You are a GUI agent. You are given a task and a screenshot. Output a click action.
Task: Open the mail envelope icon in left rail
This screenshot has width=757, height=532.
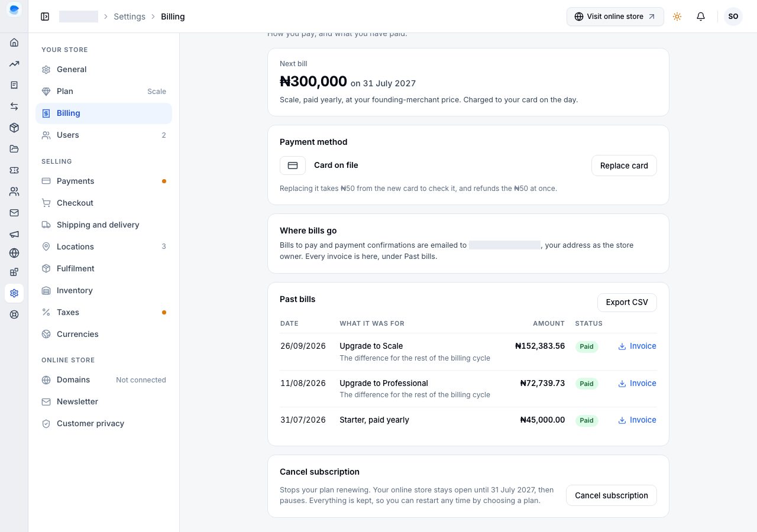tap(14, 213)
